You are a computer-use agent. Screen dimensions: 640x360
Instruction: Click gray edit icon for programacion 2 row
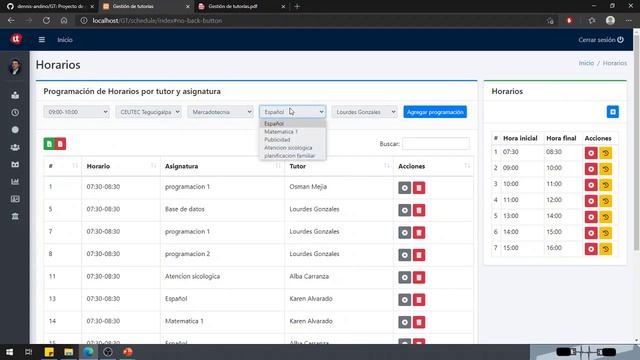pos(404,255)
